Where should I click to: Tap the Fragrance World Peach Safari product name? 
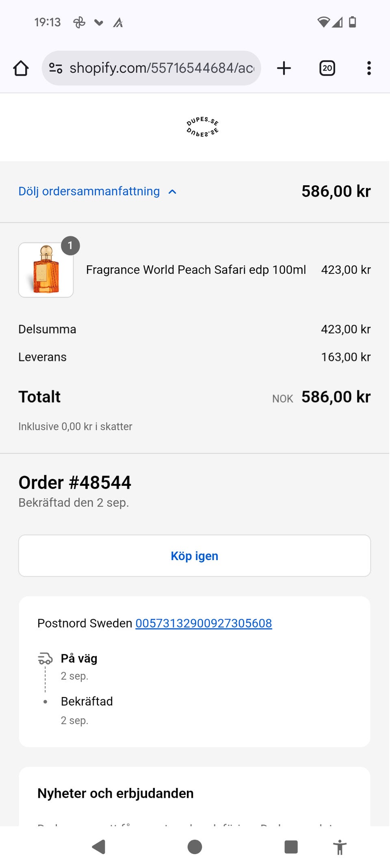196,270
